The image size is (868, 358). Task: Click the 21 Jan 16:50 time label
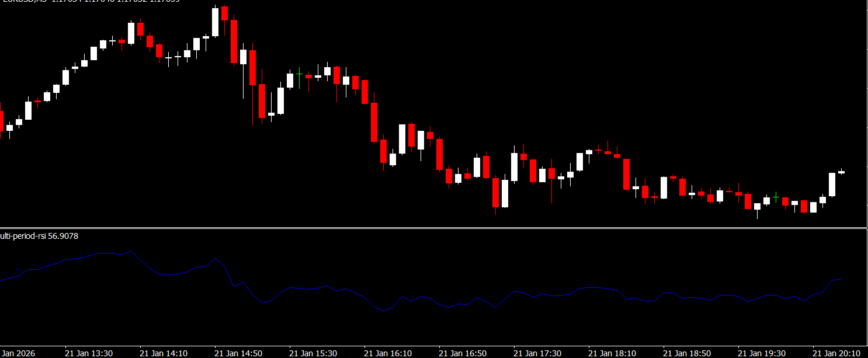coord(463,353)
